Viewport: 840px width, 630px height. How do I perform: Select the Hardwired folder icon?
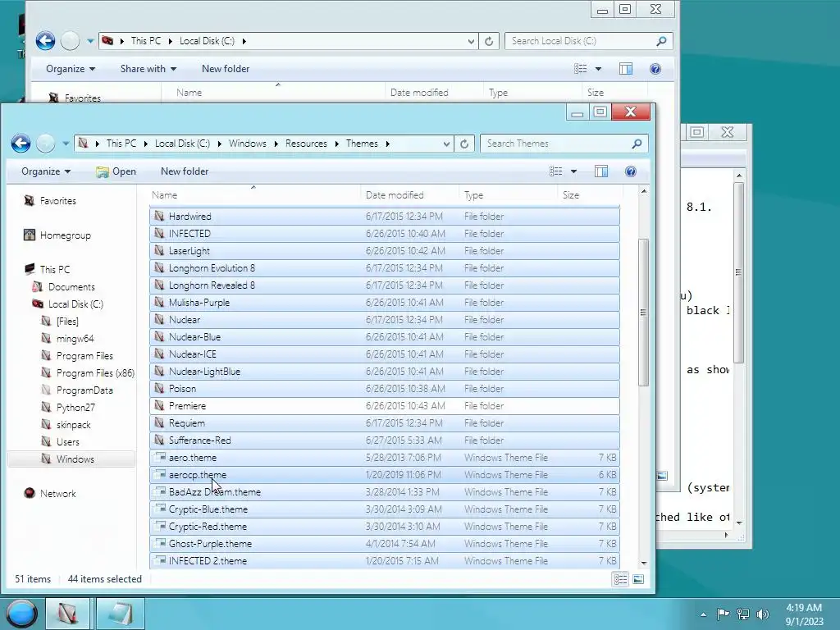click(x=159, y=216)
